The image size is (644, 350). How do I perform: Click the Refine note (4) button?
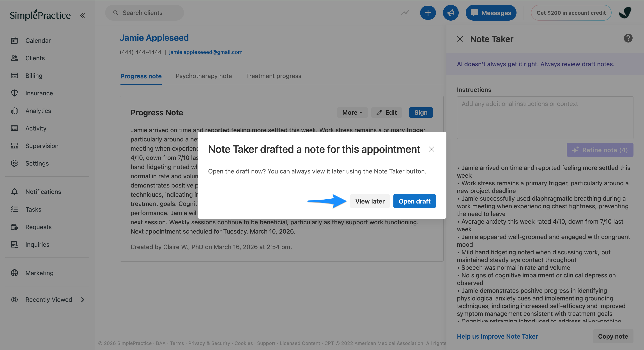click(600, 150)
